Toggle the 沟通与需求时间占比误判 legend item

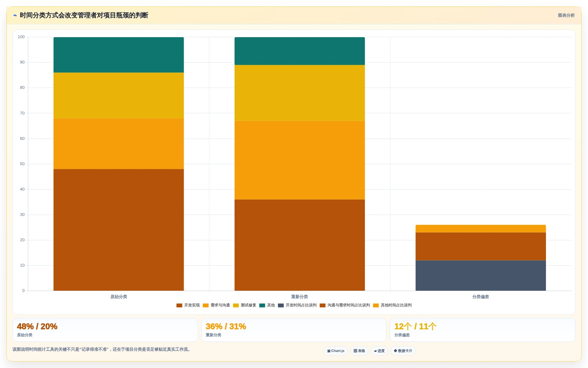(345, 305)
